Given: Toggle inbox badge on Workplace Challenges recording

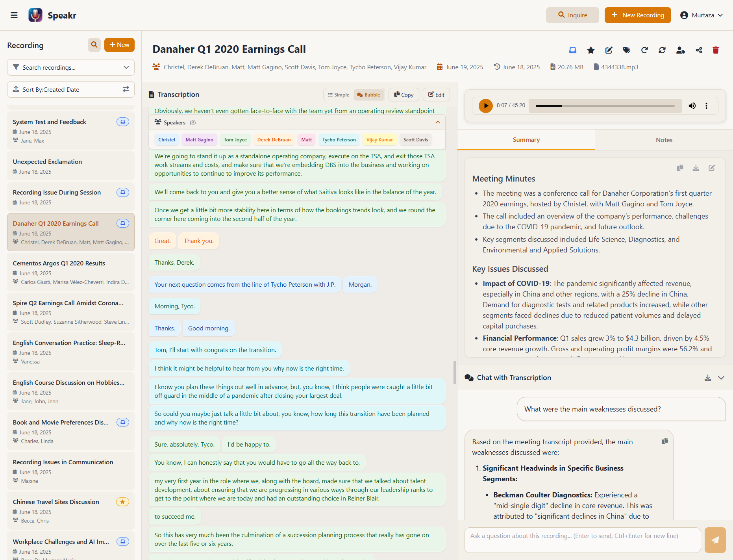Looking at the screenshot, I should (123, 541).
